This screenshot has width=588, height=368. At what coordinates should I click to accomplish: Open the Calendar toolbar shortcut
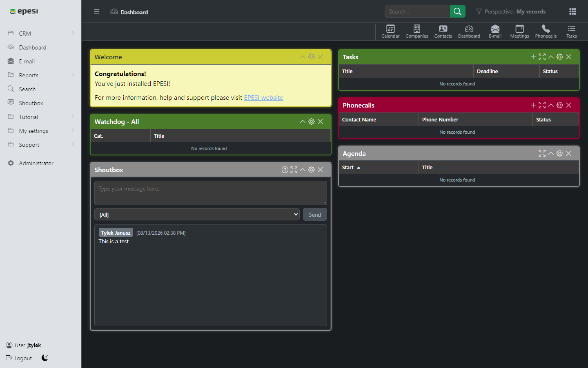click(x=390, y=31)
